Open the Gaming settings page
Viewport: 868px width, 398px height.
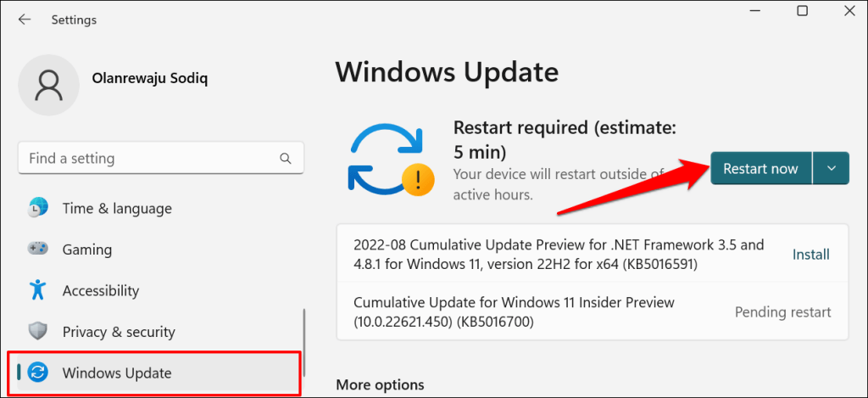pos(87,249)
